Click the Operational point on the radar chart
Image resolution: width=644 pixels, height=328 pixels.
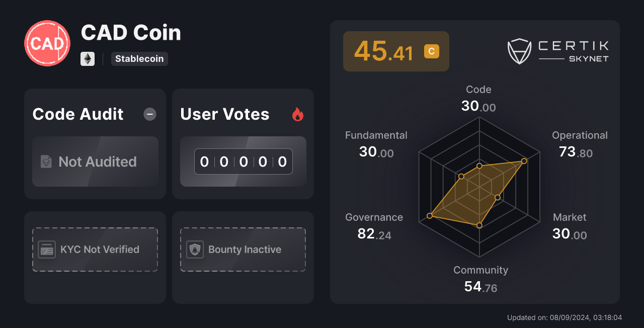pyautogui.click(x=524, y=161)
